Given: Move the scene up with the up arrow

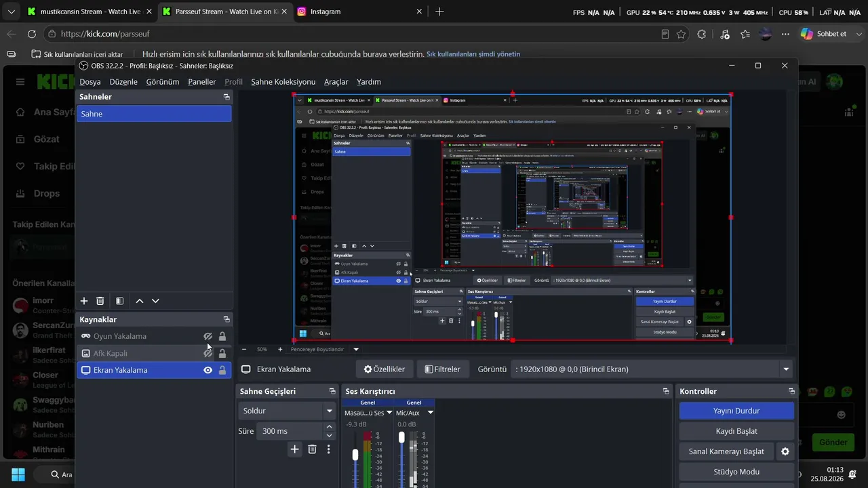Looking at the screenshot, I should (140, 301).
